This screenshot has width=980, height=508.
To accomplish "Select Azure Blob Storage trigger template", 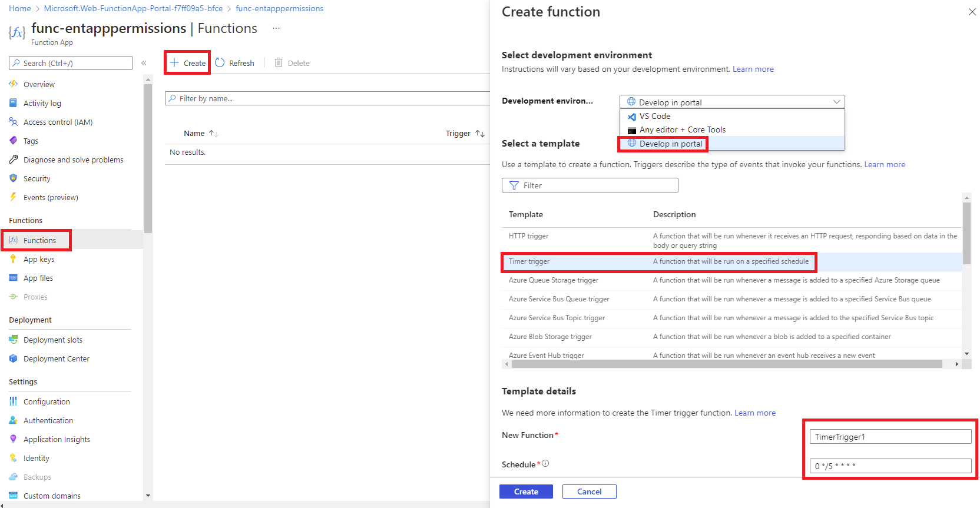I will tap(731, 337).
